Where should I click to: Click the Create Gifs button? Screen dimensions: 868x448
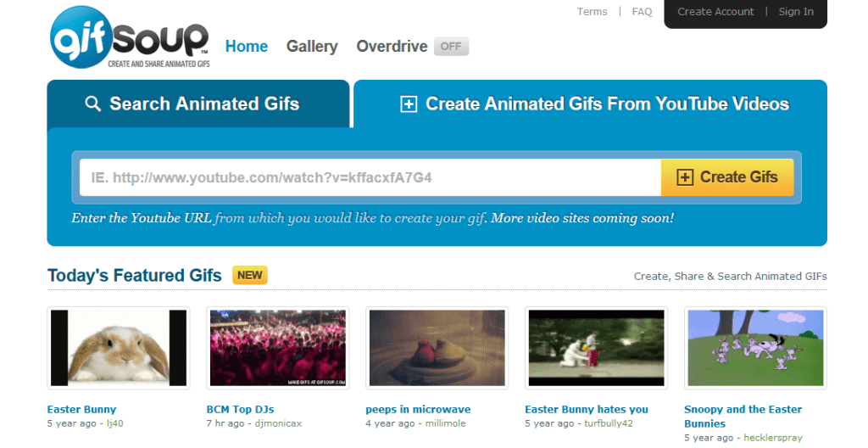tap(727, 177)
